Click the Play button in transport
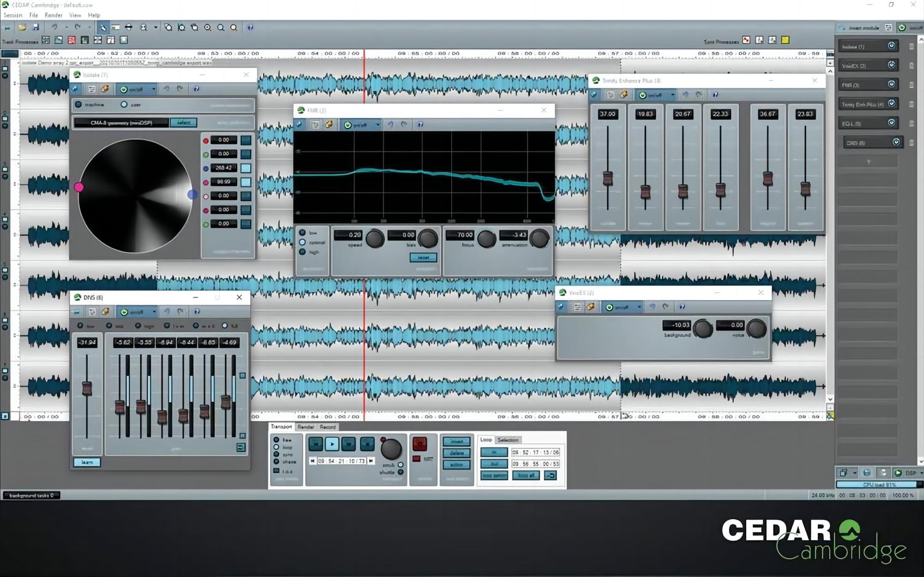 332,444
